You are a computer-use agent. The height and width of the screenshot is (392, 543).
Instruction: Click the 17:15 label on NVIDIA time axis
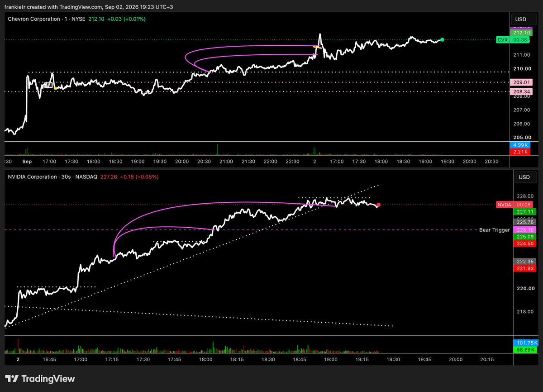(x=112, y=359)
